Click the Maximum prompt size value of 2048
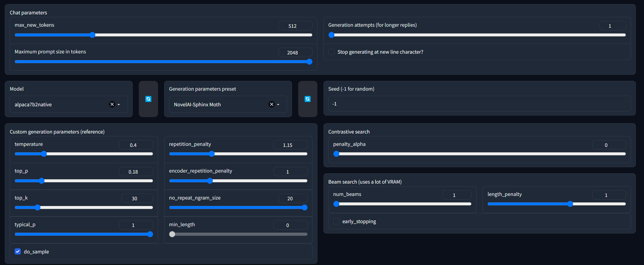The width and height of the screenshot is (644, 265). (x=295, y=52)
